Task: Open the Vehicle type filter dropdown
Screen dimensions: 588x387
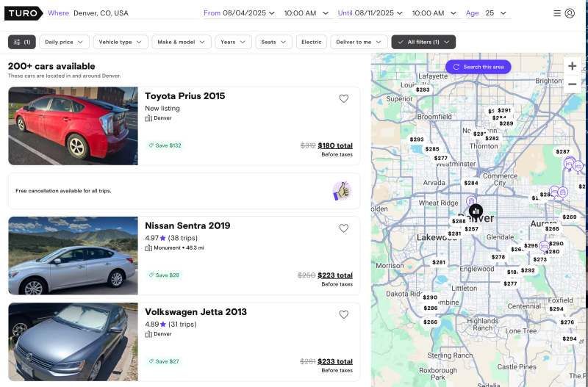Action: coord(121,42)
